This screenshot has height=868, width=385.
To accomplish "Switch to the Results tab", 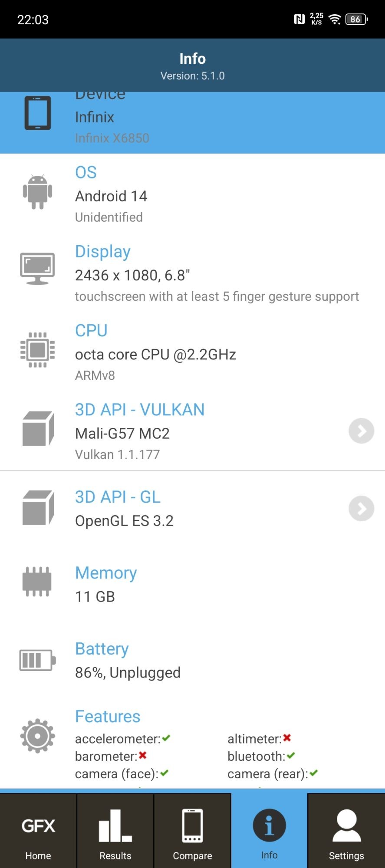I will pyautogui.click(x=115, y=832).
